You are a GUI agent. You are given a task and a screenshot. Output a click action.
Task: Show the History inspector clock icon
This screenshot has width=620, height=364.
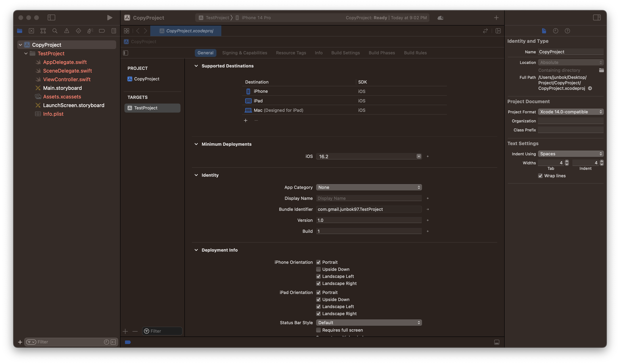click(x=555, y=31)
